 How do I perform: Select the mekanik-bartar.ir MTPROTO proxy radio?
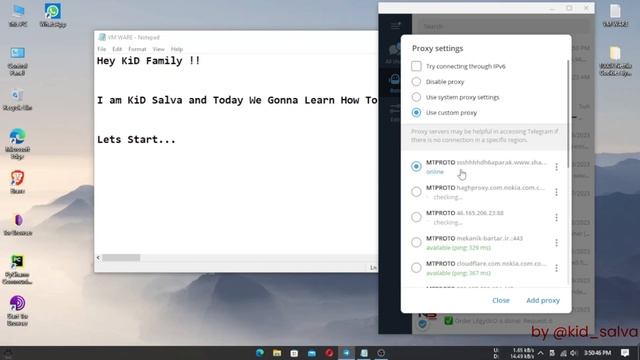click(x=416, y=242)
